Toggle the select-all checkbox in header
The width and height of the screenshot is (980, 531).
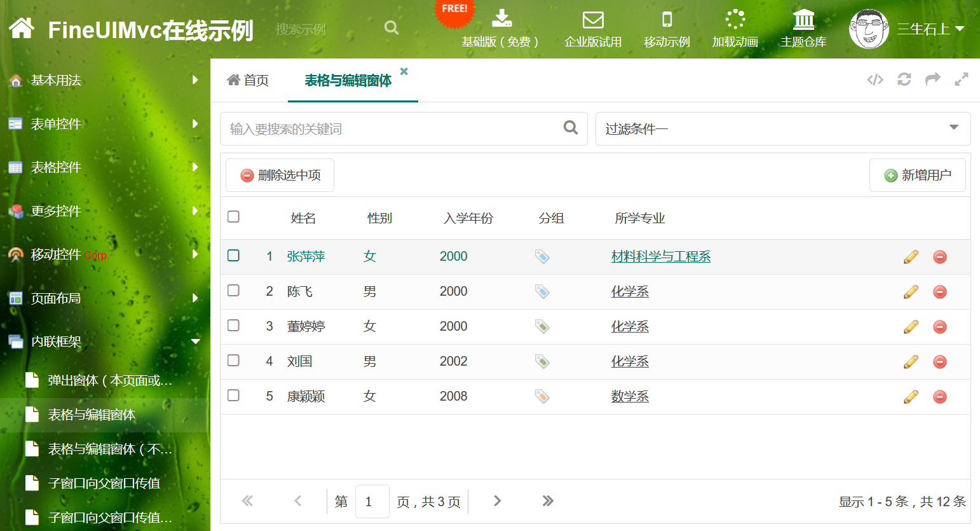[x=233, y=217]
